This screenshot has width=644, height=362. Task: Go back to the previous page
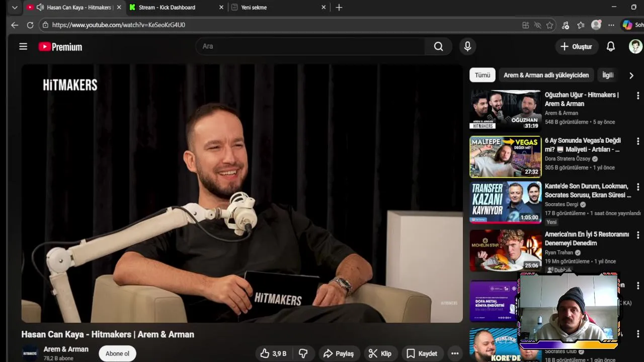pos(15,25)
